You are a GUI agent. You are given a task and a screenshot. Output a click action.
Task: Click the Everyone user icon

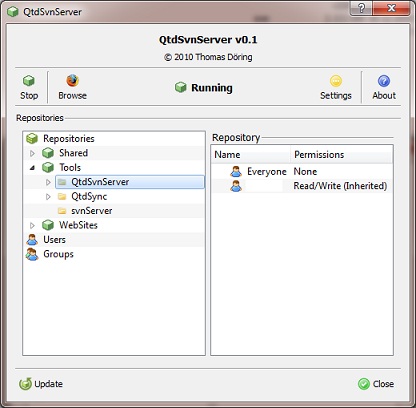point(236,172)
